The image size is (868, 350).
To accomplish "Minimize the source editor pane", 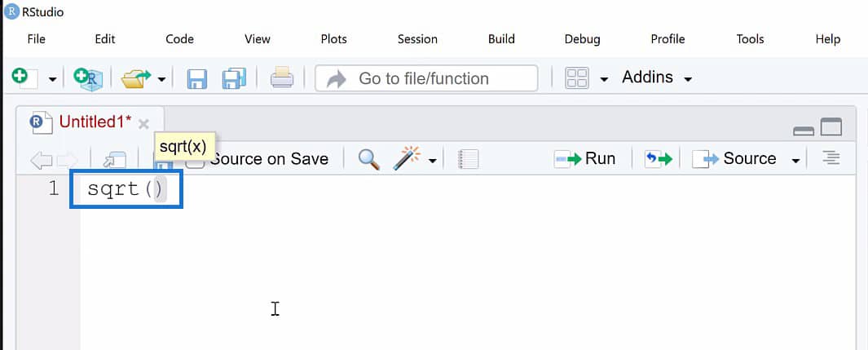I will 804,131.
